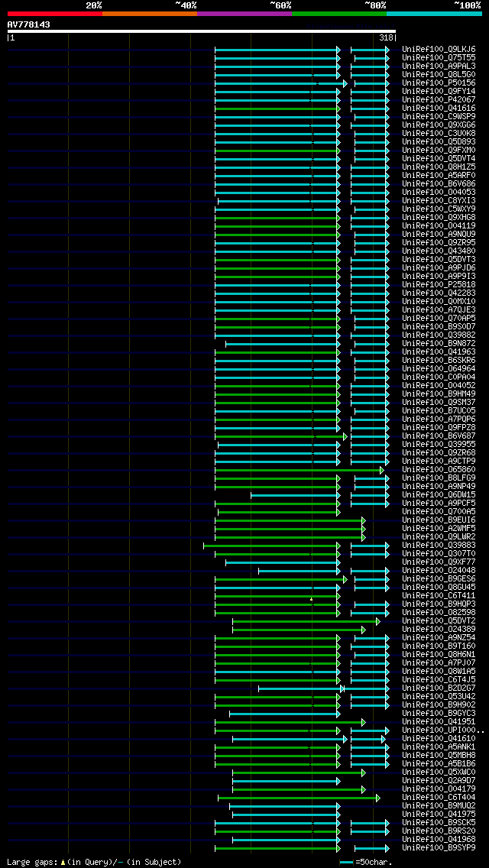Click label UniRef100_Q8H1Z5
This screenshot has height=868, width=489.
tap(439, 167)
